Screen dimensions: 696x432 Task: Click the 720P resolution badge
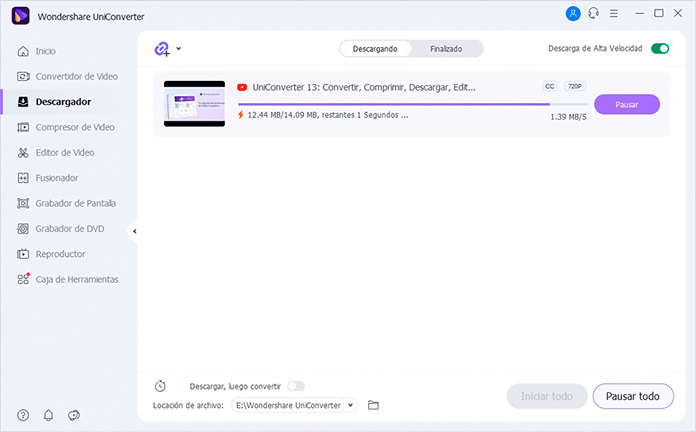(x=575, y=86)
